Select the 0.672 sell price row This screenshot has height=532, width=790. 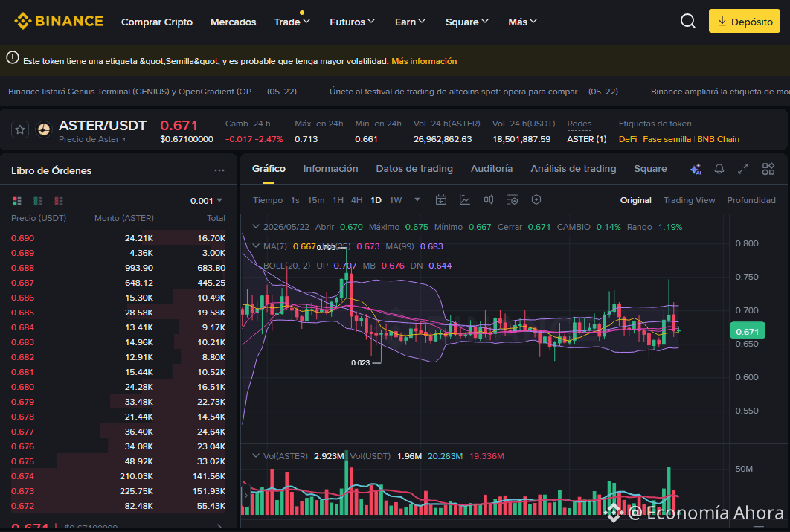pos(118,506)
